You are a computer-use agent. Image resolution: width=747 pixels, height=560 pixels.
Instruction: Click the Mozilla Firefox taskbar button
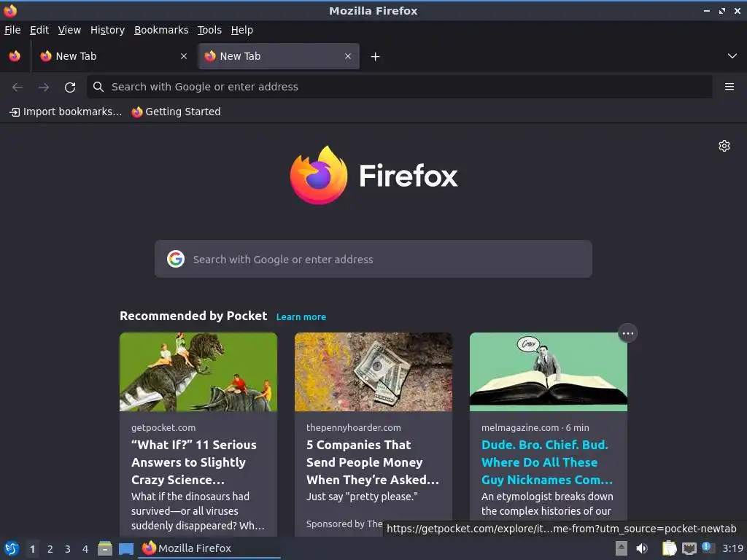(x=209, y=548)
